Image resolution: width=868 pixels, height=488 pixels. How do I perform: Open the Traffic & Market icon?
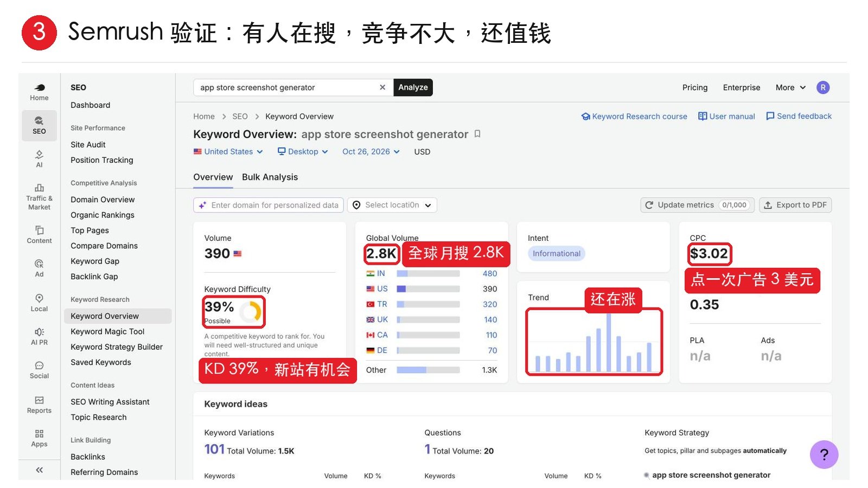tap(39, 197)
